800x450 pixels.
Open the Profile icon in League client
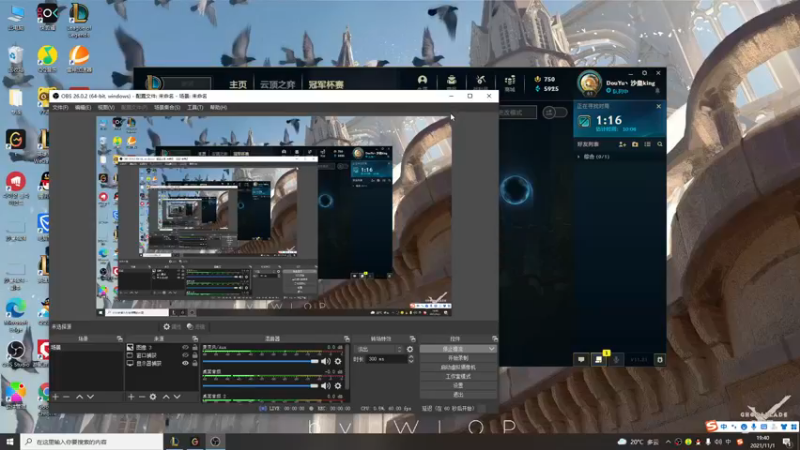422,82
